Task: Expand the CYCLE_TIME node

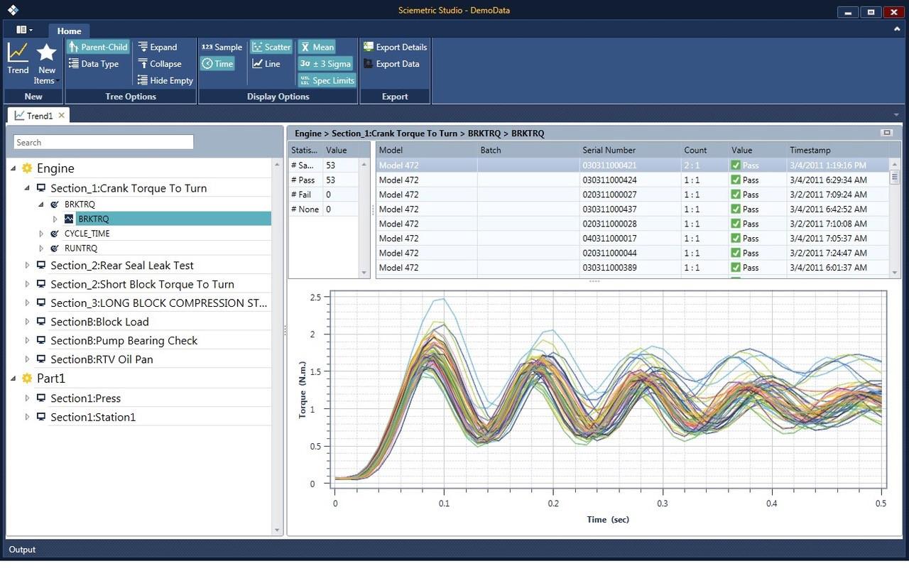Action: 41,234
